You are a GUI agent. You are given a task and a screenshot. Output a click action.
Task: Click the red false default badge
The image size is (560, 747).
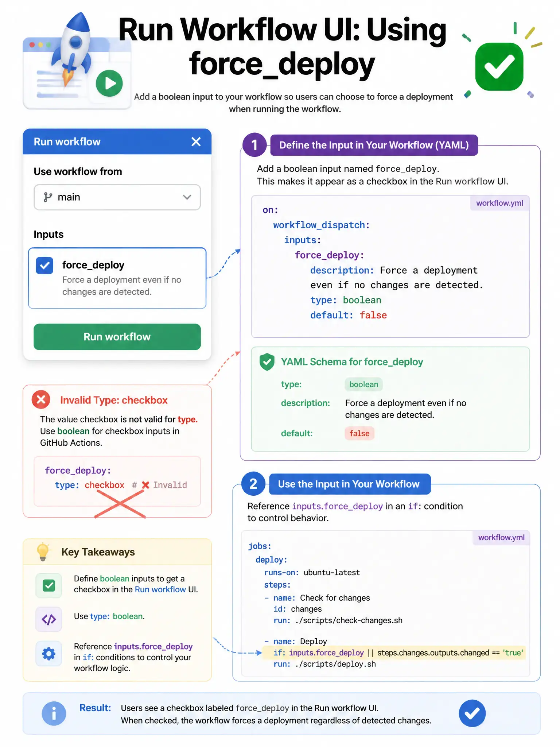pos(359,433)
